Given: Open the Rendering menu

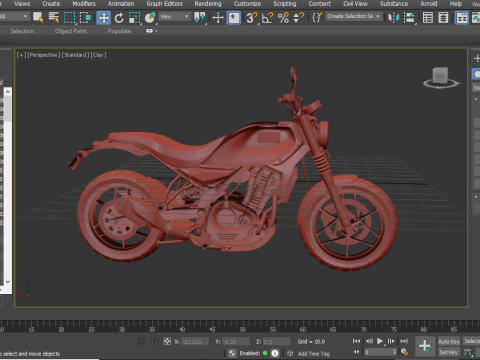Looking at the screenshot, I should (208, 4).
